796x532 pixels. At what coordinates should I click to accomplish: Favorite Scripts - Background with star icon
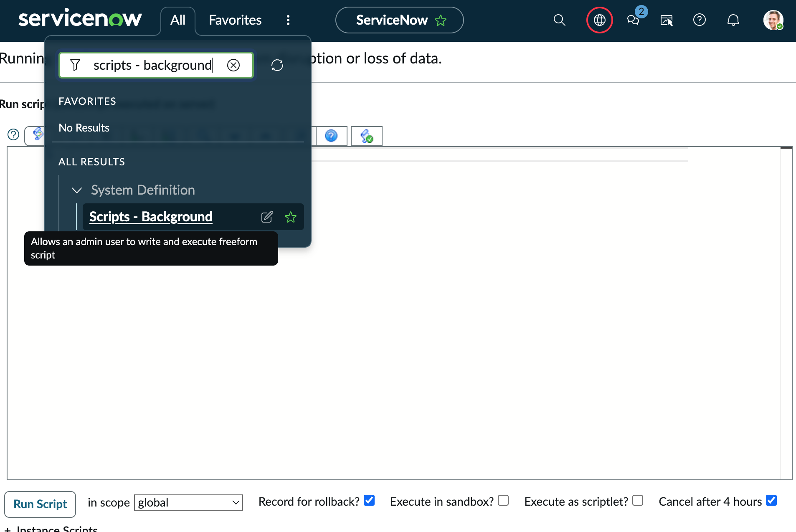(290, 217)
